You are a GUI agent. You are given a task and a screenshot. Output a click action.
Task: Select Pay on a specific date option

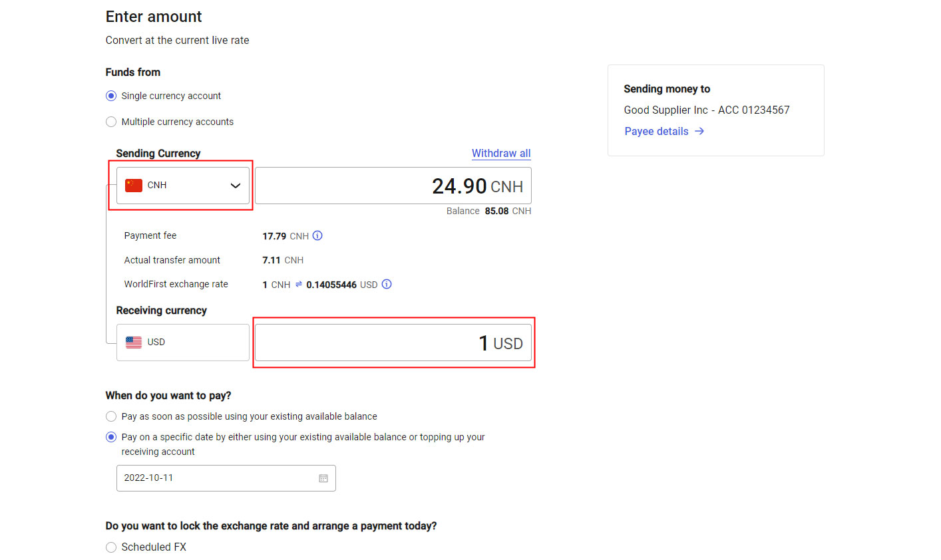111,437
